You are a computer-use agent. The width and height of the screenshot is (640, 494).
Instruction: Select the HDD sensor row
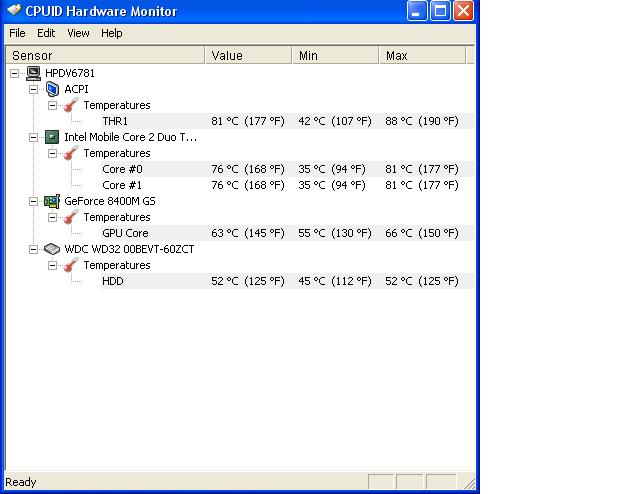click(287, 281)
